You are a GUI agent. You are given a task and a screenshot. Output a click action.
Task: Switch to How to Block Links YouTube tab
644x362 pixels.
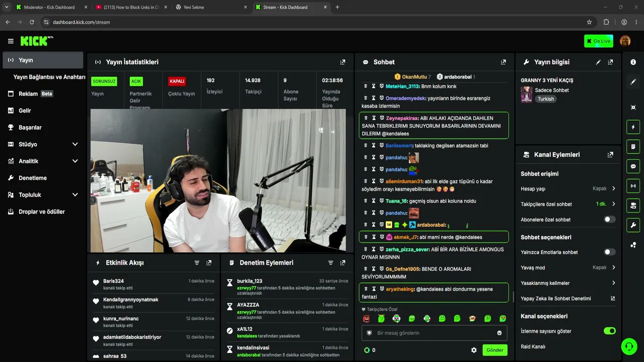click(131, 7)
